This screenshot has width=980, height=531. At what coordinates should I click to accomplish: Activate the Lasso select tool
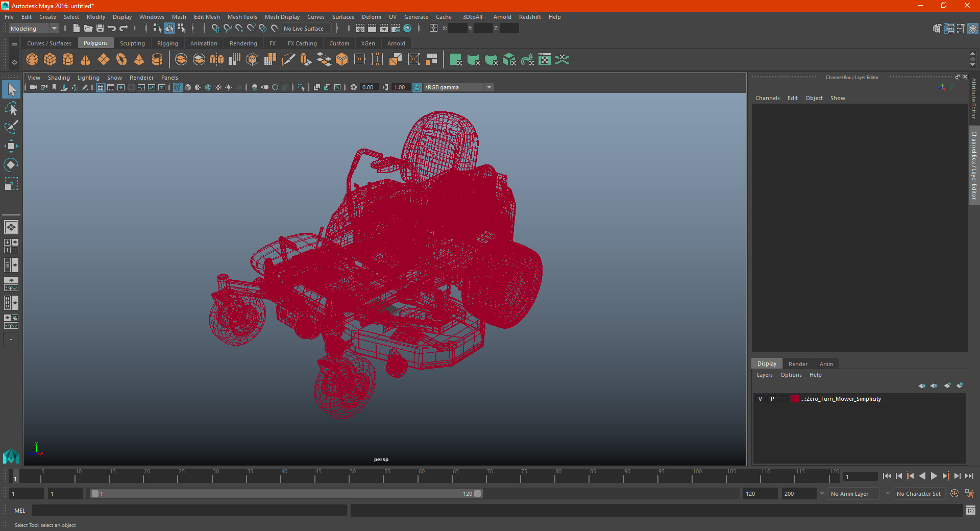pyautogui.click(x=11, y=109)
